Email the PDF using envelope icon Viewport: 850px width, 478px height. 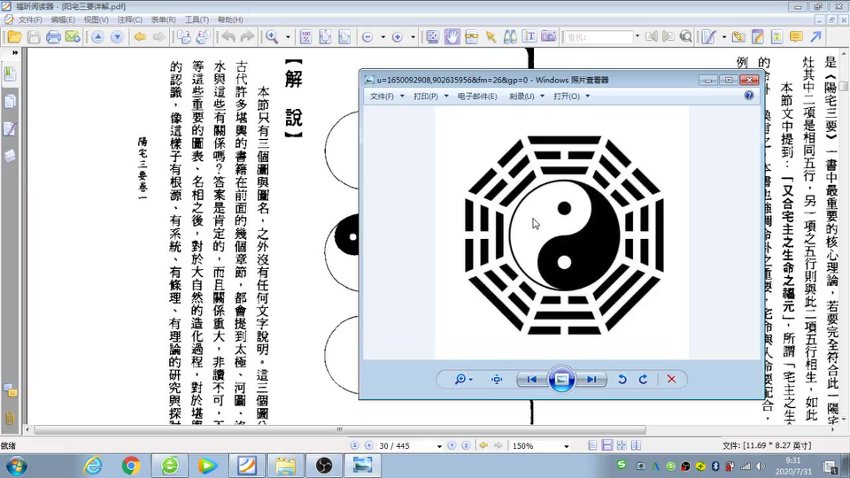(72, 37)
